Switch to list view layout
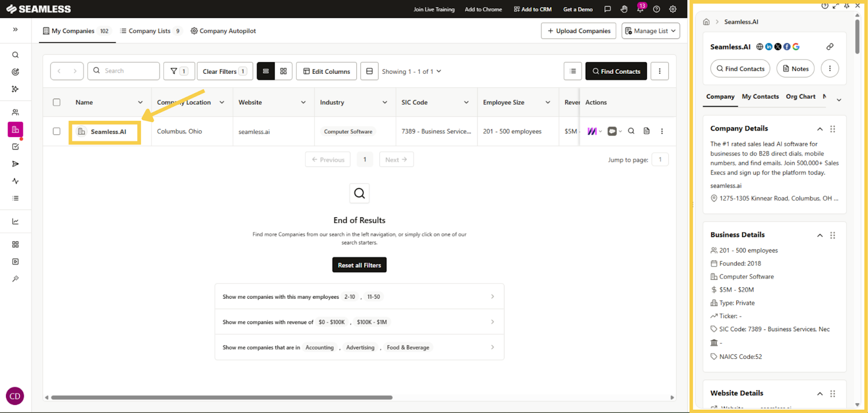The image size is (868, 413). (x=266, y=71)
